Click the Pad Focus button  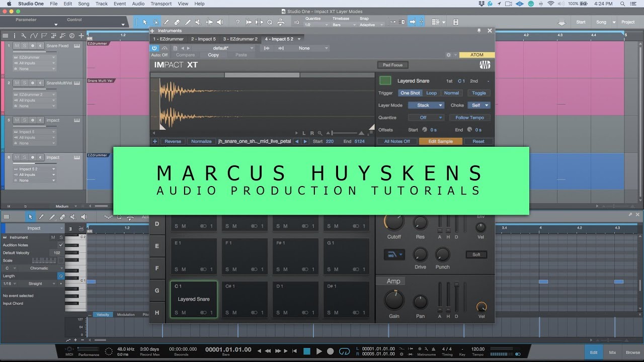(x=392, y=65)
